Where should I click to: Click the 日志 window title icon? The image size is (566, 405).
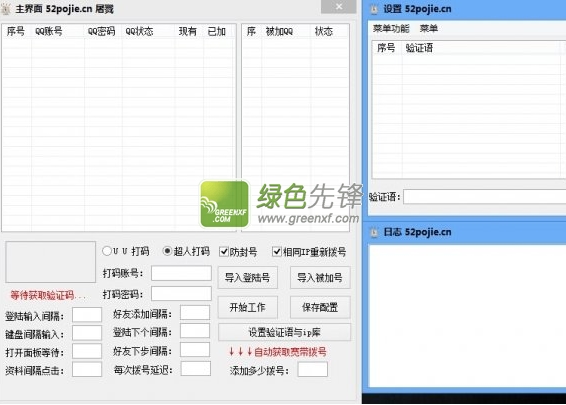374,232
